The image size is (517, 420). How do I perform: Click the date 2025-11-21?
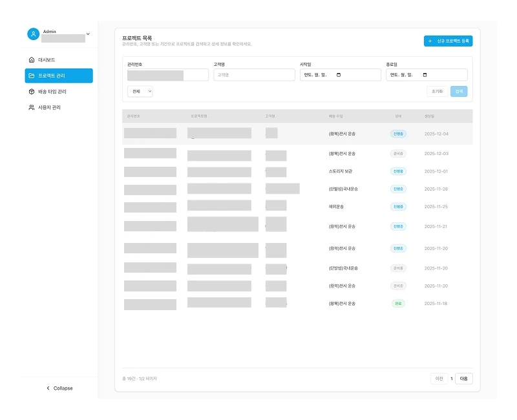coord(436,227)
